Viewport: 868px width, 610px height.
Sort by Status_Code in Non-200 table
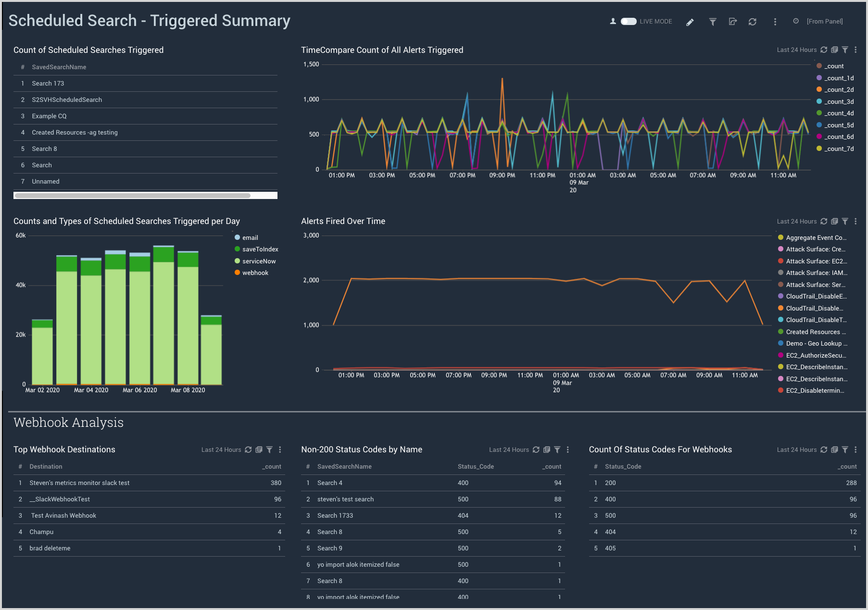pos(476,467)
